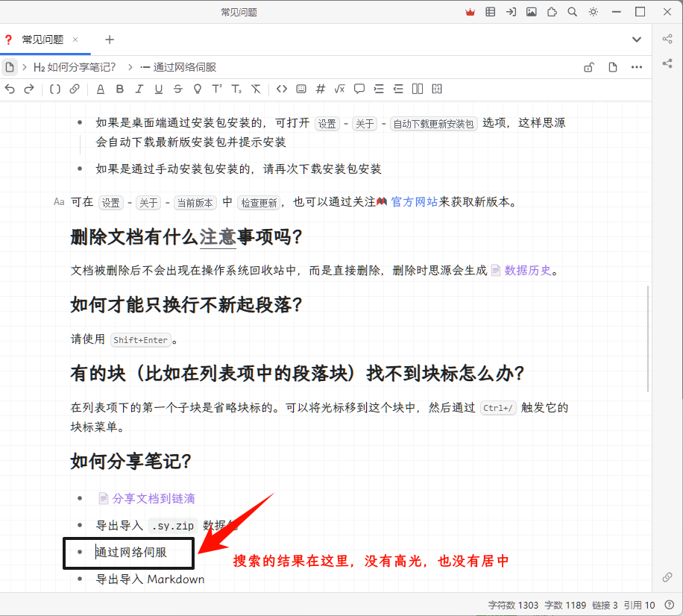Viewport: 683px width, 616px height.
Task: Apply superscript formatting
Action: coord(217,89)
